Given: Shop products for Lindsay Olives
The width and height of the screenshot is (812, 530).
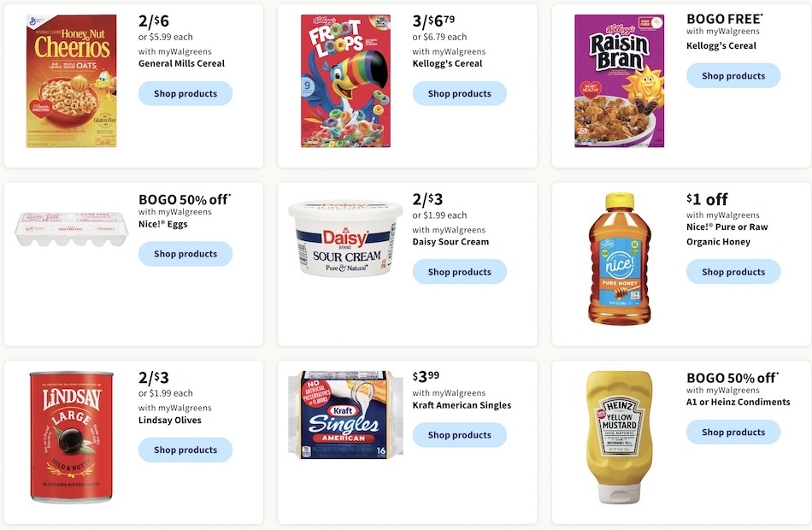Looking at the screenshot, I should tap(185, 450).
